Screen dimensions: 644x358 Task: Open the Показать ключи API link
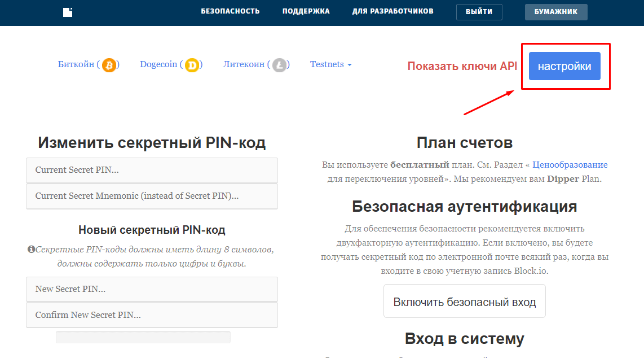click(x=462, y=66)
